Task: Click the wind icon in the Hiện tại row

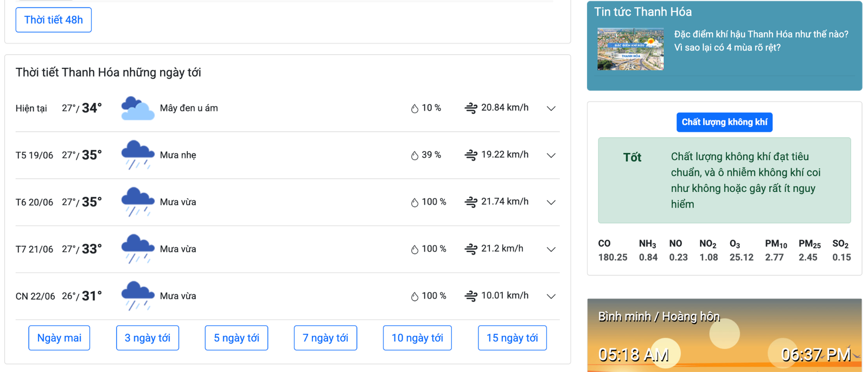Action: [471, 108]
